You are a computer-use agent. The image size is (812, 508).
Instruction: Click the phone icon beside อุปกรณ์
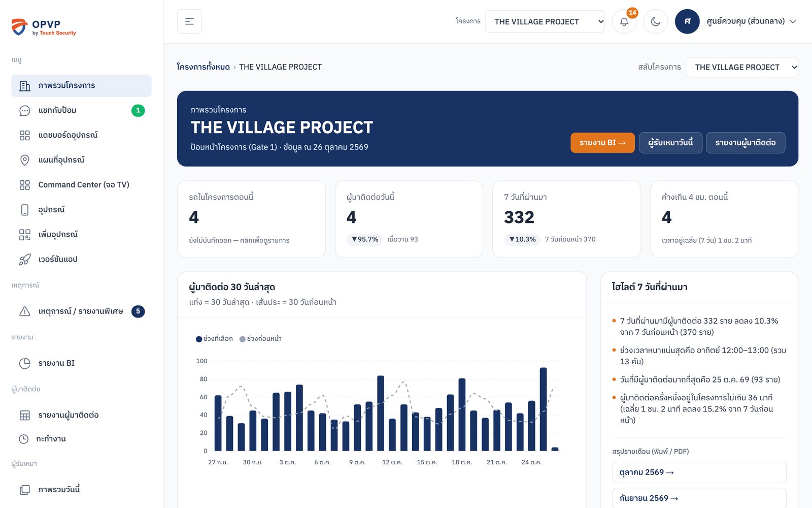(24, 210)
